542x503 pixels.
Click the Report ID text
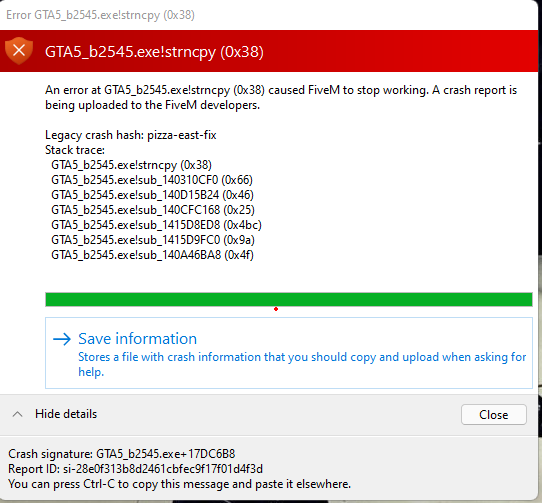136,469
